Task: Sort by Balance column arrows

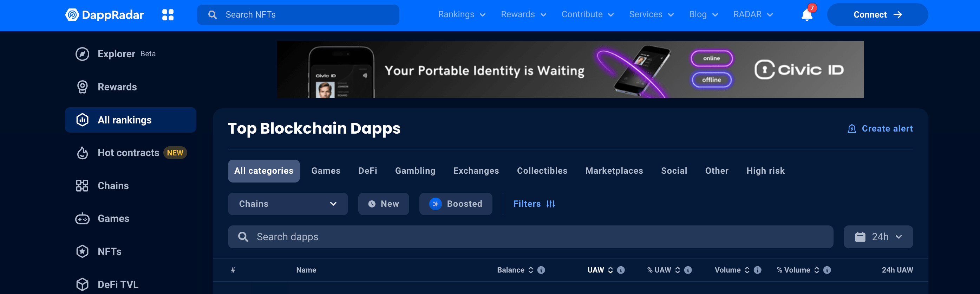Action: (x=530, y=270)
